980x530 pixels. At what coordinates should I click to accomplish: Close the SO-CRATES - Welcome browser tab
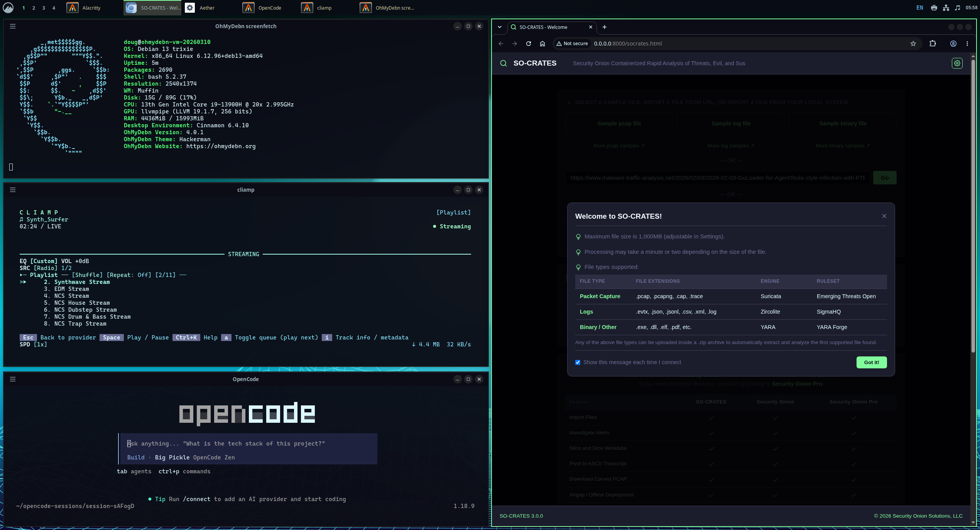click(x=590, y=27)
